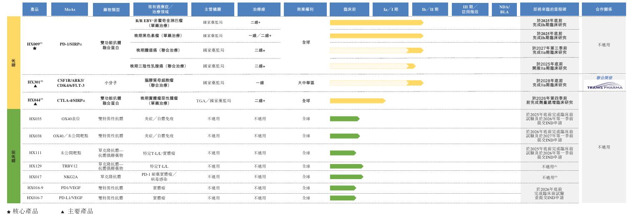This screenshot has height=220, width=644.
Task: Select the green 臨床前 vertical side band
Action: [13, 156]
